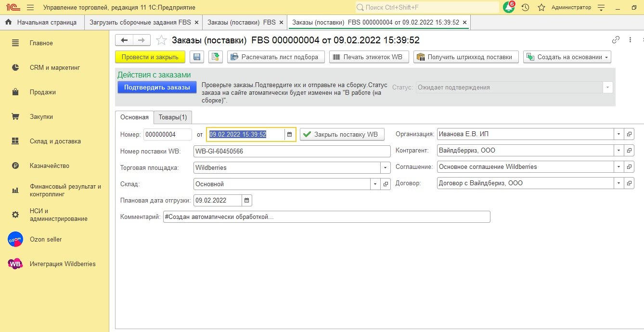
Task: Post the document with green-arrow icon
Action: coord(215,57)
